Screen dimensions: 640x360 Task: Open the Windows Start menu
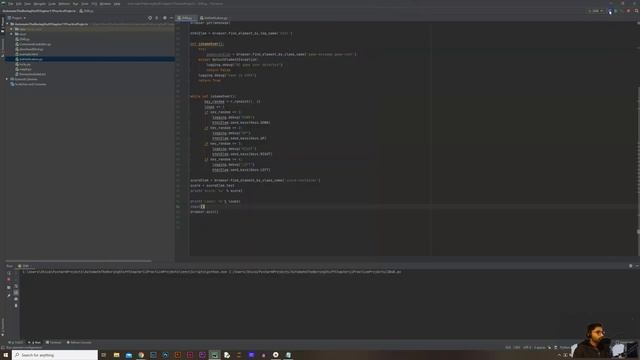click(6, 355)
